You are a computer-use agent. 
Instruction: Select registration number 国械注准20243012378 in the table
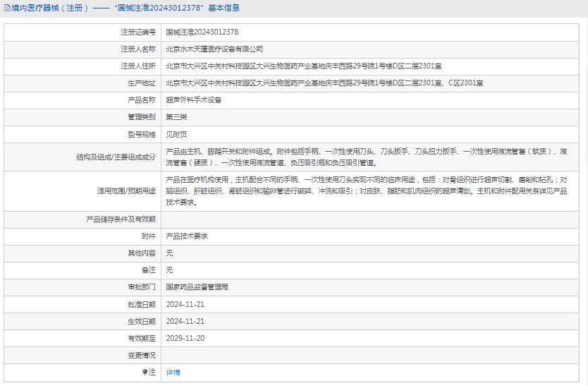pos(202,32)
